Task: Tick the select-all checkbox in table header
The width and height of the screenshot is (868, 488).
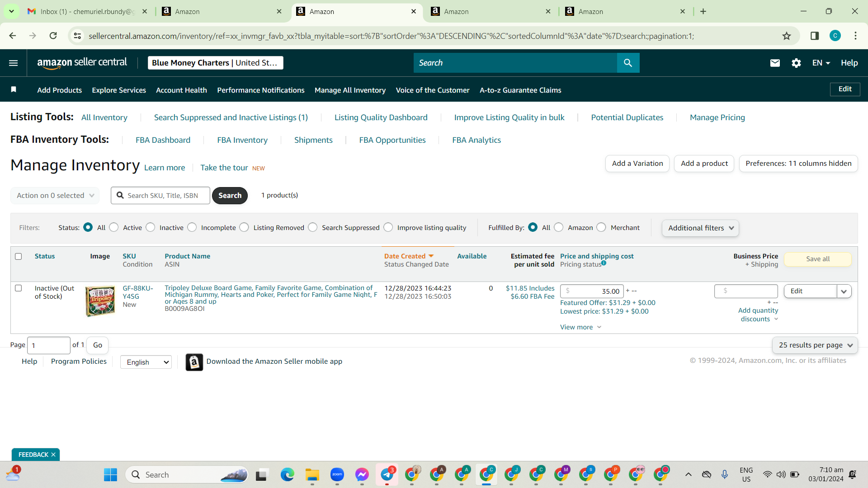Action: (19, 256)
